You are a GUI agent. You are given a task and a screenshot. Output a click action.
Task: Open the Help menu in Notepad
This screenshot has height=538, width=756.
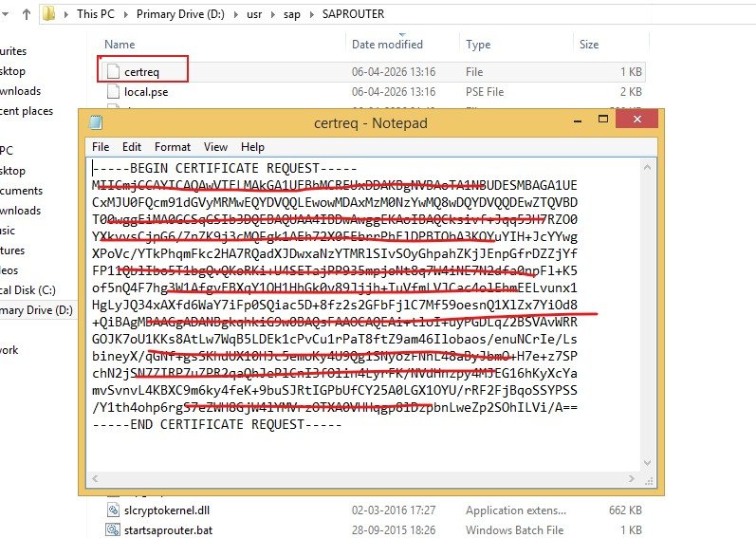click(252, 147)
